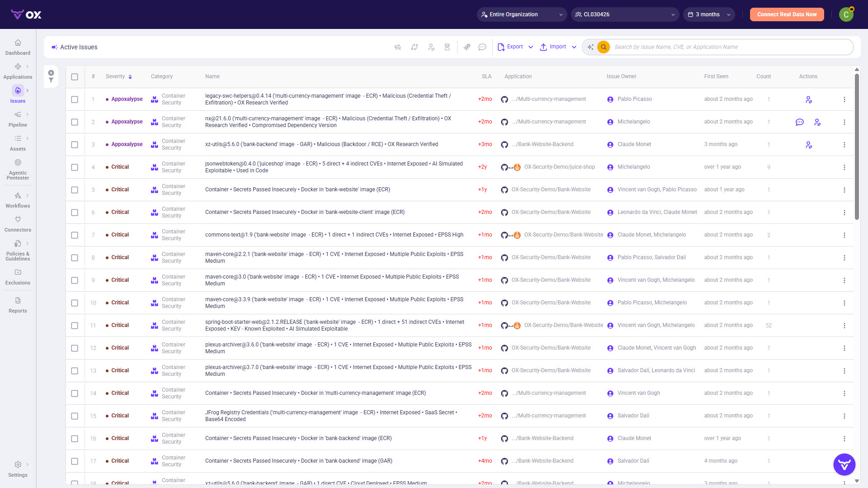The width and height of the screenshot is (868, 488).
Task: Open the OX assistant floating button
Action: tap(844, 464)
